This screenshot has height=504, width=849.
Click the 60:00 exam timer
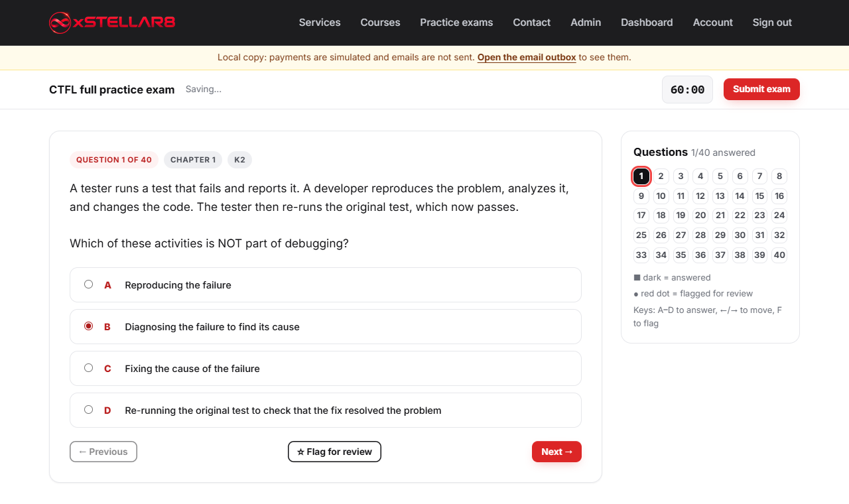pos(687,90)
